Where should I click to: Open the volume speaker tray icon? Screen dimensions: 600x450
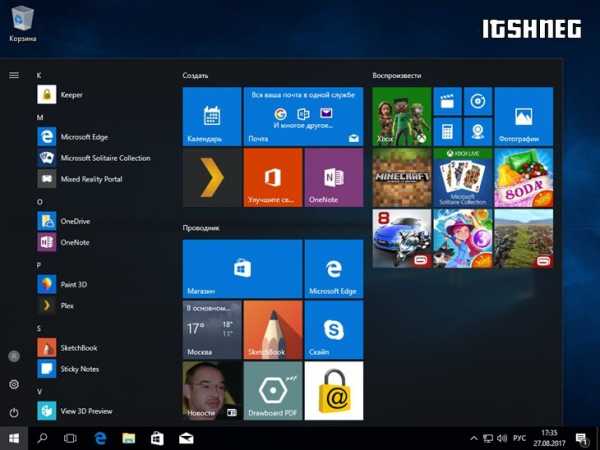coord(502,439)
